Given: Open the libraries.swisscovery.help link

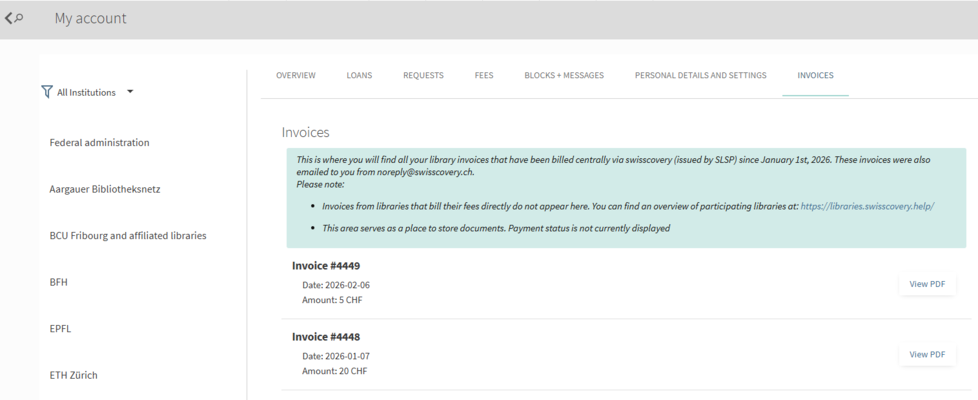Looking at the screenshot, I should (x=867, y=206).
